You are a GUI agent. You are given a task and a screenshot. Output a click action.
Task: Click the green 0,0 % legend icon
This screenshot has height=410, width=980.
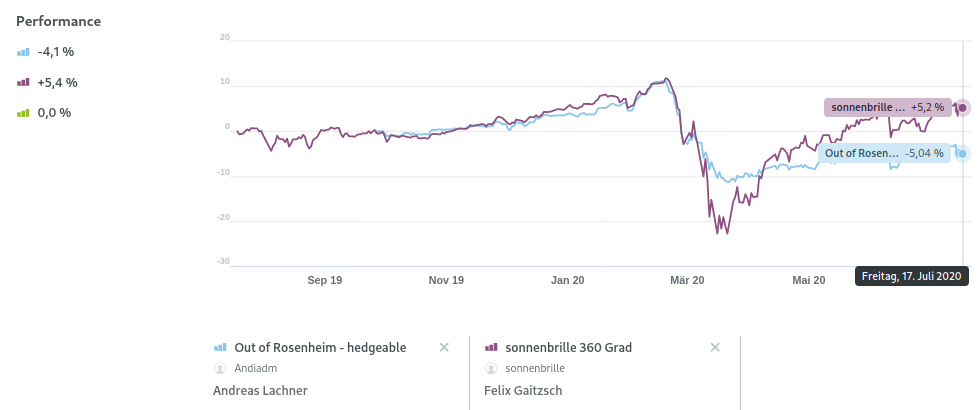point(23,112)
